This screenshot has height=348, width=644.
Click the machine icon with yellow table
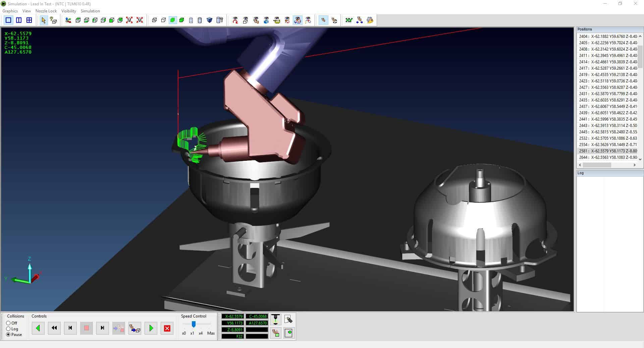click(277, 20)
